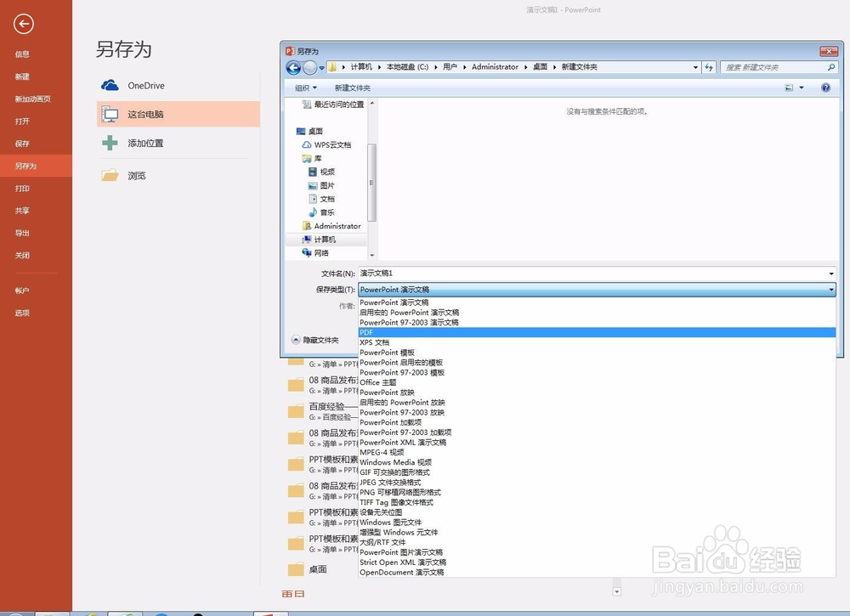This screenshot has width=850, height=616.
Task: Collapse the 保存类型 combo box
Action: coord(831,290)
